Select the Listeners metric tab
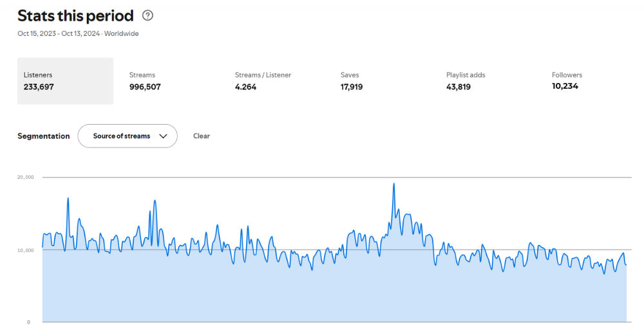644x328 pixels. pos(65,81)
